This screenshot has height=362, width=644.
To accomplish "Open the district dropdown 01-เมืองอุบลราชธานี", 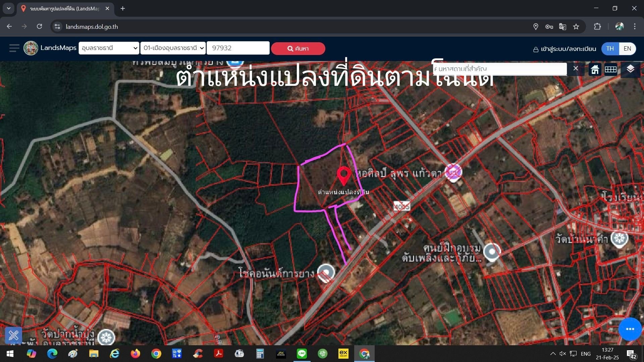I will 173,48.
